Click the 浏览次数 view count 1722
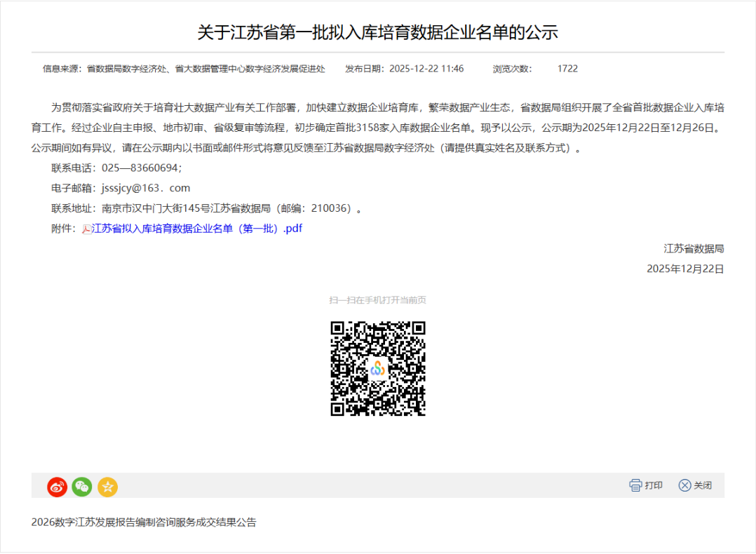The height and width of the screenshot is (554, 756). (567, 69)
